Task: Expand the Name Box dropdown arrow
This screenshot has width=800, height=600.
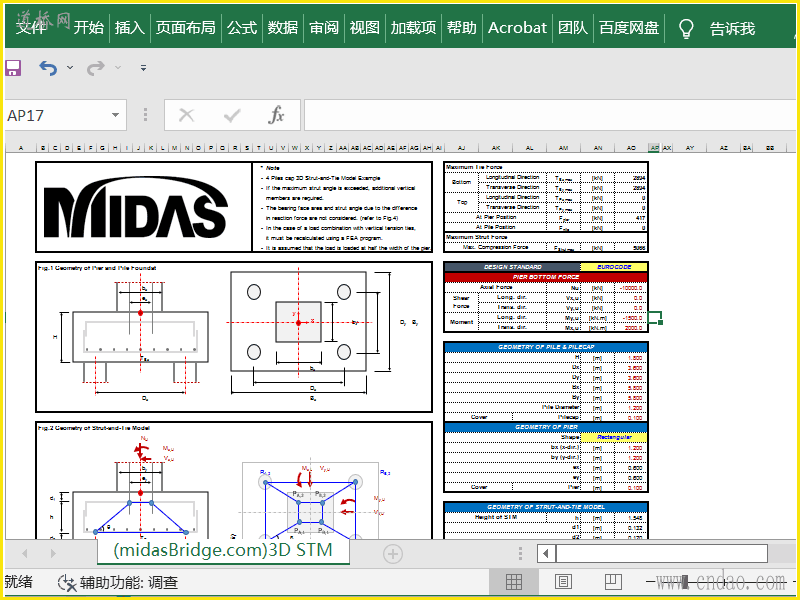Action: (116, 115)
